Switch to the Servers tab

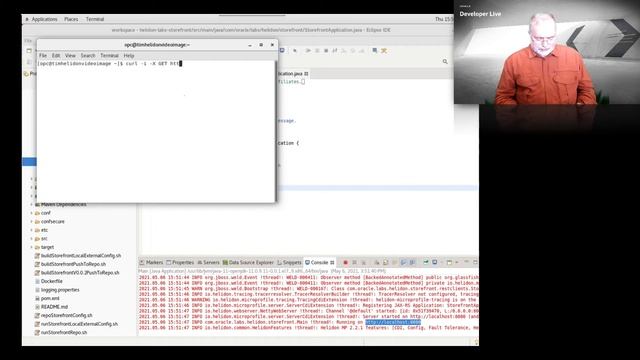(209, 262)
